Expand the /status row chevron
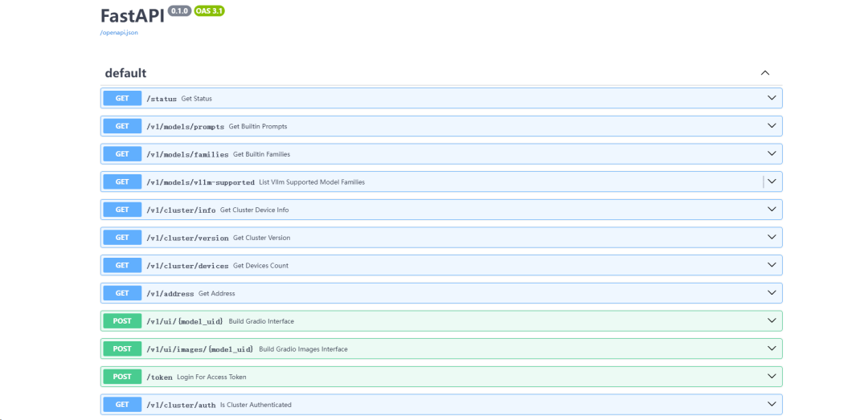The image size is (868, 420). [772, 98]
